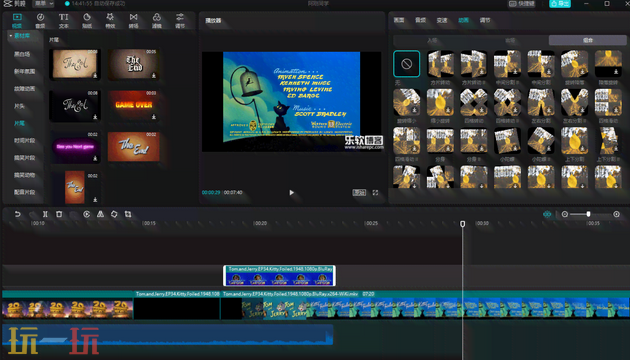
Task: Select the 出场 exit animation sub-tab
Action: coord(510,40)
